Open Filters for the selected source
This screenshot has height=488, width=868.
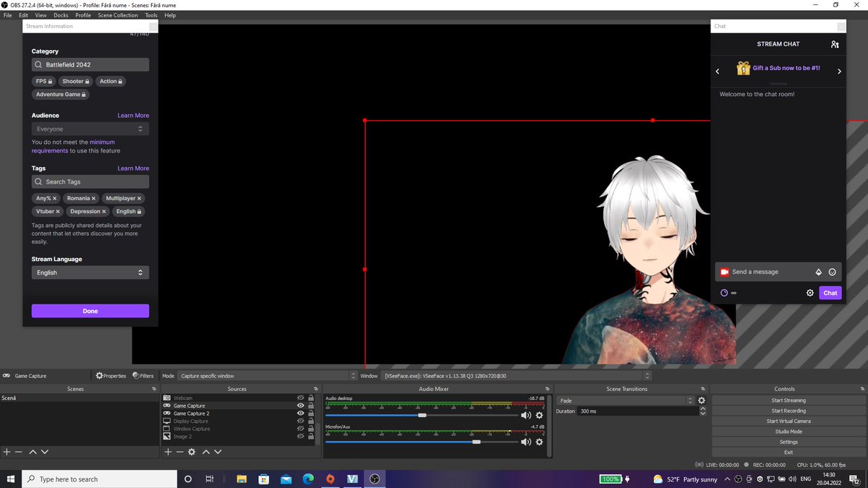tap(143, 376)
